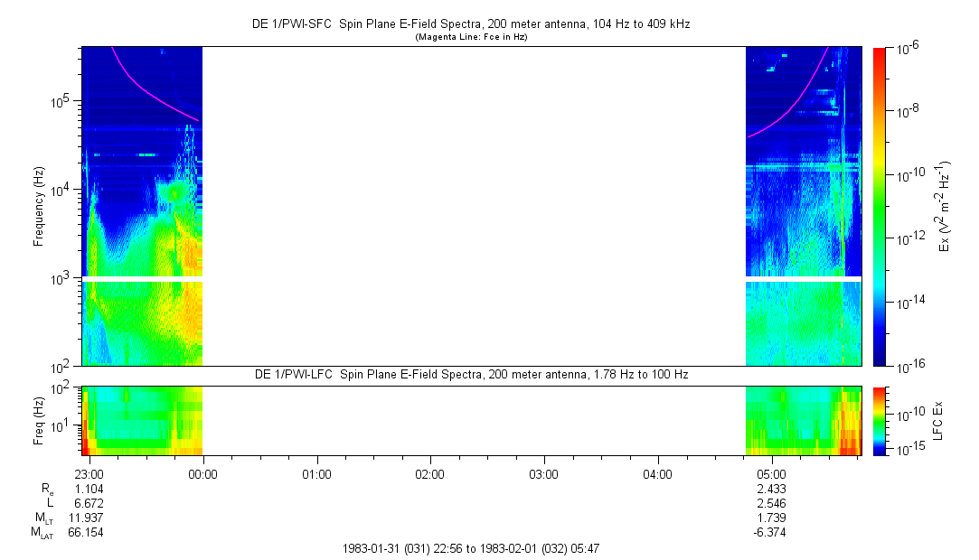Click the main Ex spectral density colorbar

(x=880, y=206)
